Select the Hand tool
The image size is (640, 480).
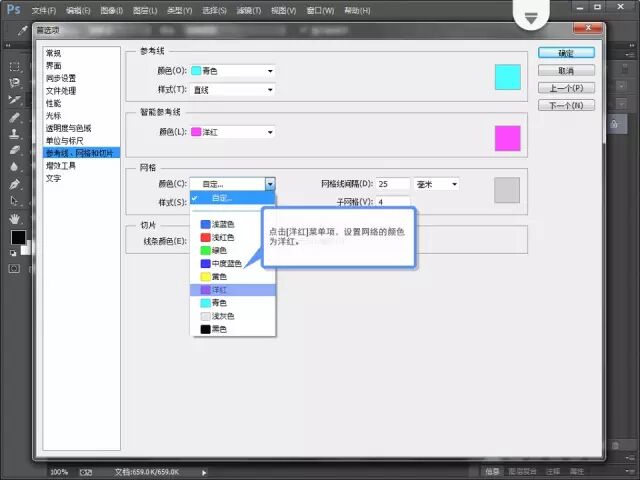pos(15,219)
